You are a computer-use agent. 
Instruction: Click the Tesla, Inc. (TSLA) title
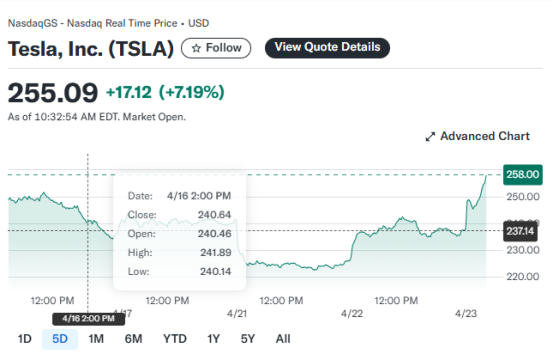(91, 48)
